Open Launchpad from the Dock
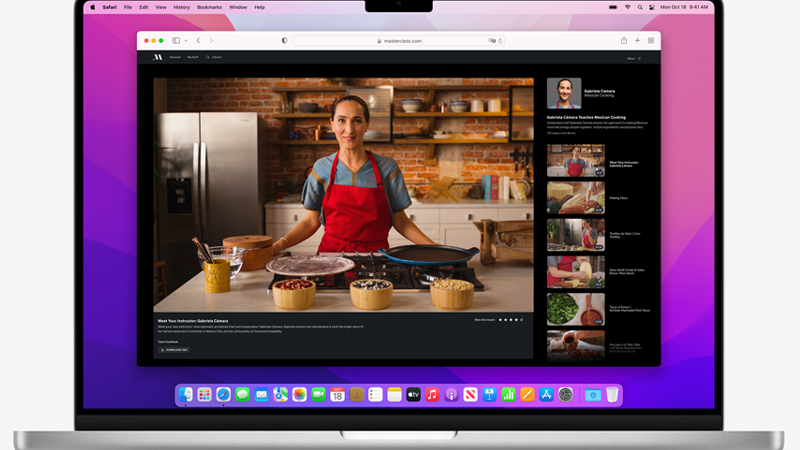Screen dimensions: 800x450 pos(205,394)
